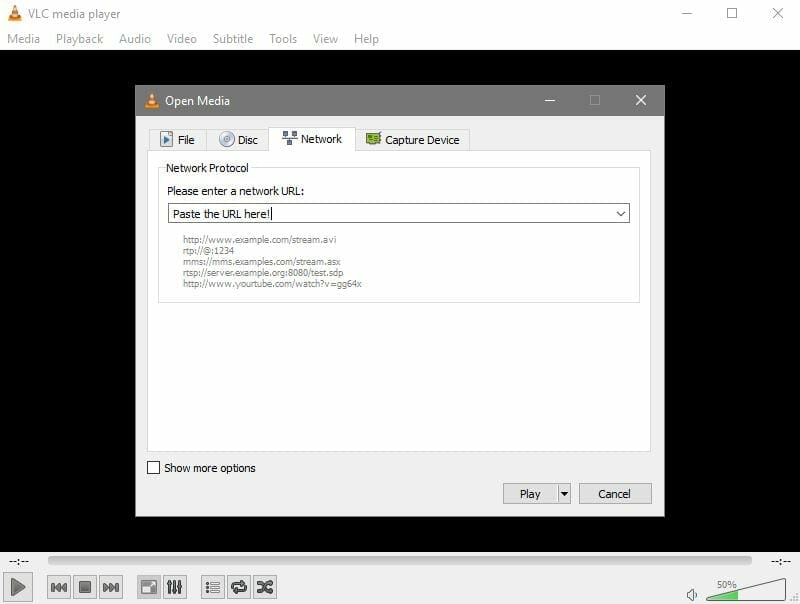
Task: Switch to the Disc tab
Action: tap(239, 140)
